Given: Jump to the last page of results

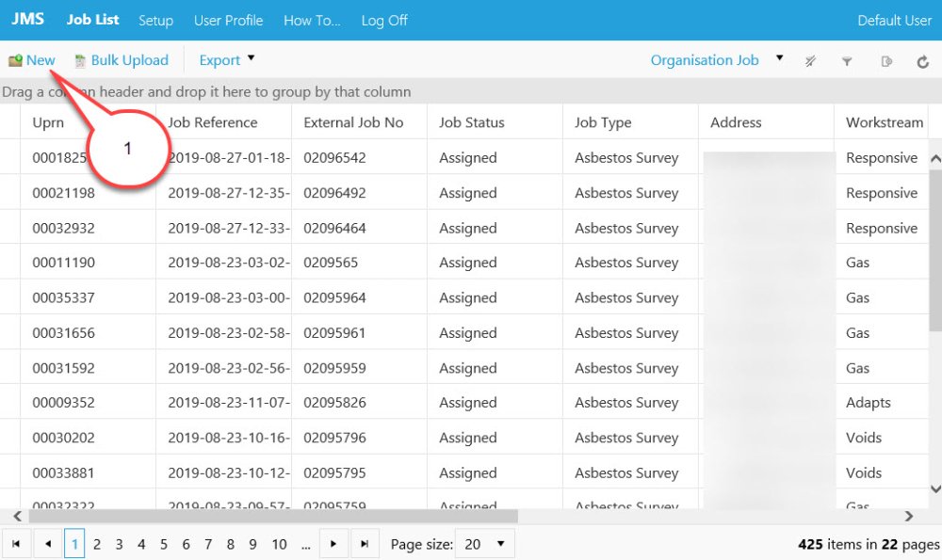Looking at the screenshot, I should tap(365, 544).
